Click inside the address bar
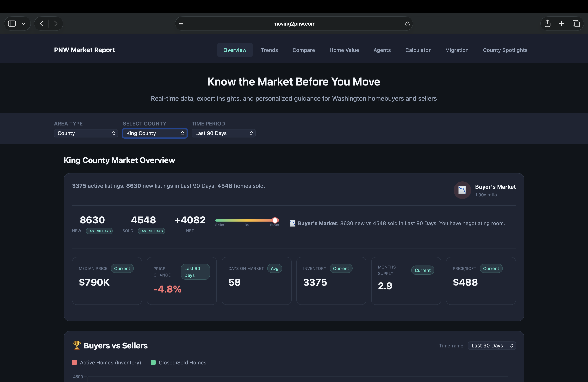 pyautogui.click(x=294, y=23)
